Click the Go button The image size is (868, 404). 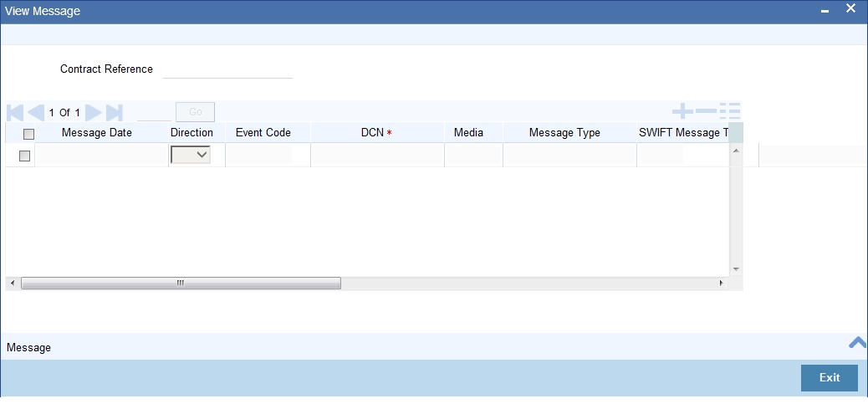coord(196,112)
